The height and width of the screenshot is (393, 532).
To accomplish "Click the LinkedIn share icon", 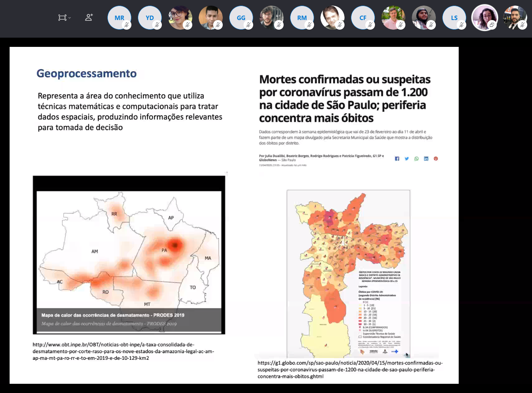I will [x=426, y=159].
